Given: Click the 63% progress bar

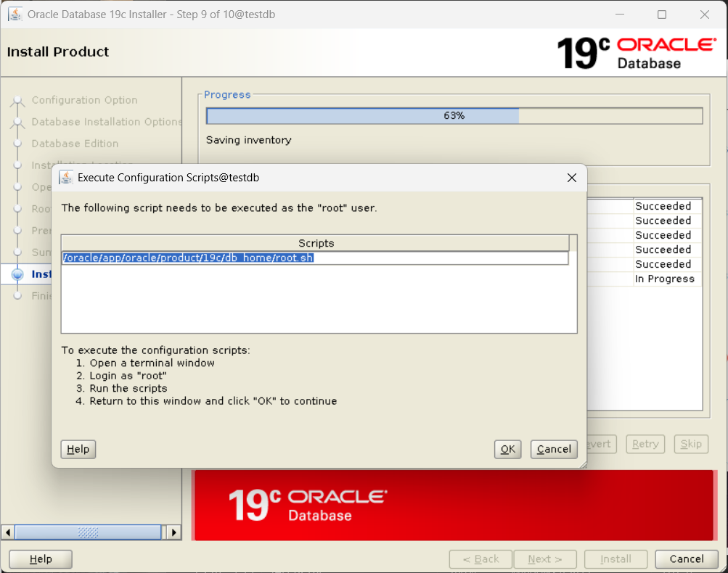Looking at the screenshot, I should click(x=454, y=116).
